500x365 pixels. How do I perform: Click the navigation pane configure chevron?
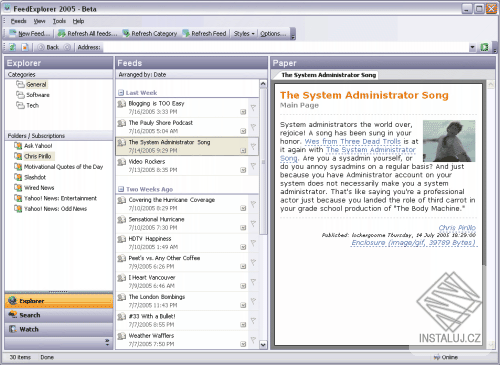pyautogui.click(x=107, y=342)
